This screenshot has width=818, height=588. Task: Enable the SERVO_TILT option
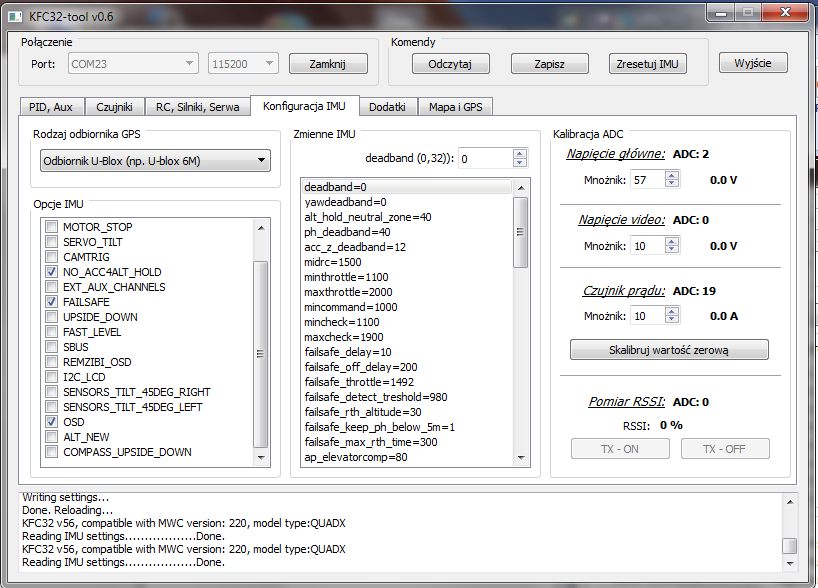coord(51,242)
